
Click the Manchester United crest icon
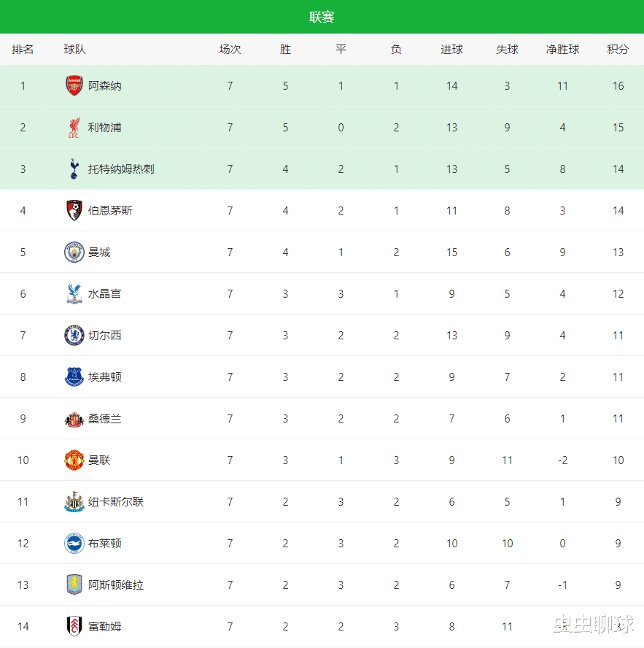click(x=74, y=460)
